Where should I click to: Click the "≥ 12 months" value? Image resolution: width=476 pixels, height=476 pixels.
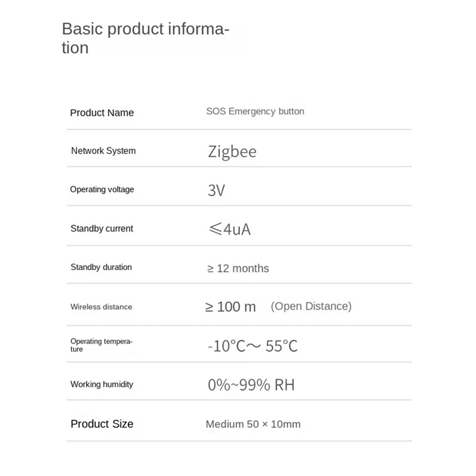238,268
